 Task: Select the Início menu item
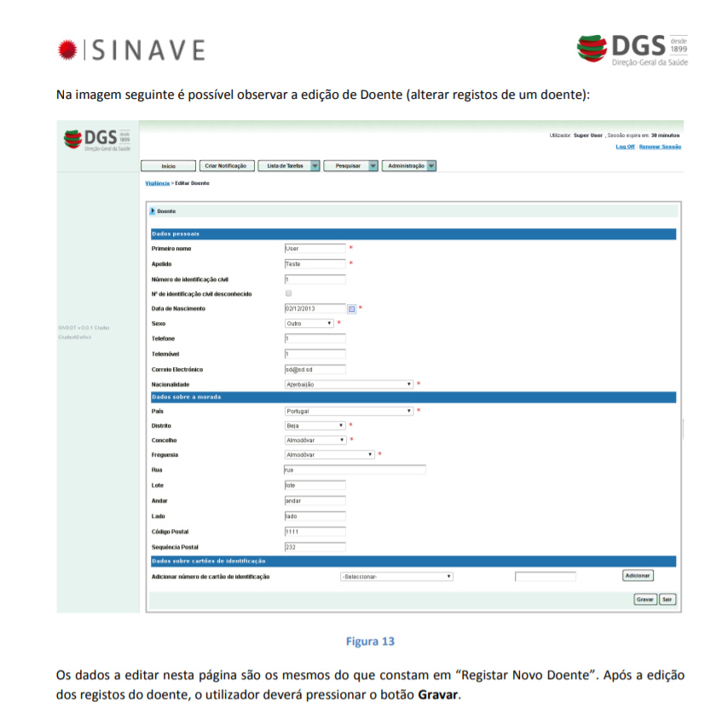(168, 165)
